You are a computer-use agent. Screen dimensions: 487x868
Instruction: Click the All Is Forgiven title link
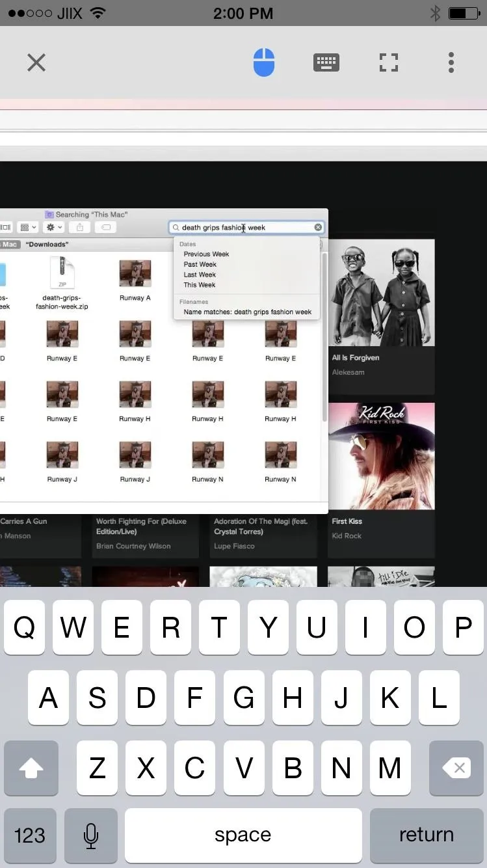355,358
